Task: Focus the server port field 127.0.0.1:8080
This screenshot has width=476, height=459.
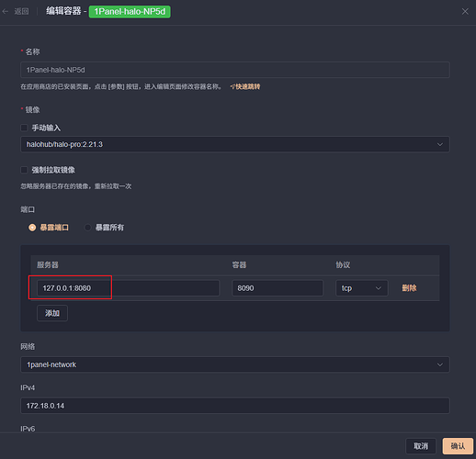Action: click(128, 288)
